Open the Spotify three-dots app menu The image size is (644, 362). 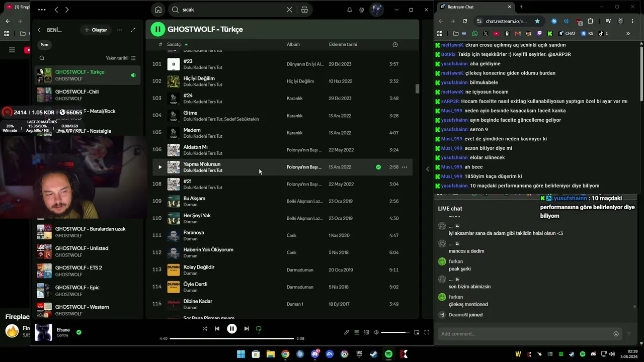(42, 10)
